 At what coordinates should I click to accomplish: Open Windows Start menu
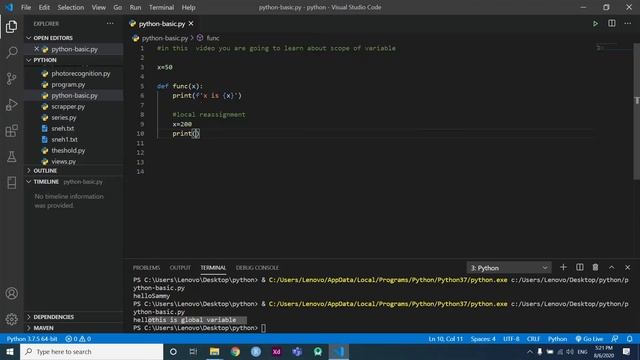click(10, 351)
